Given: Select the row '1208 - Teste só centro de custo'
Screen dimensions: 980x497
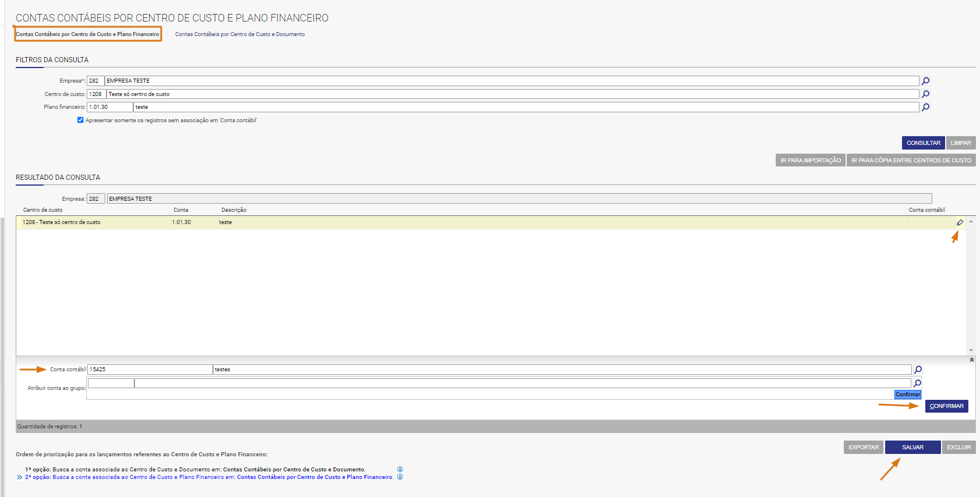Looking at the screenshot, I should coord(491,222).
